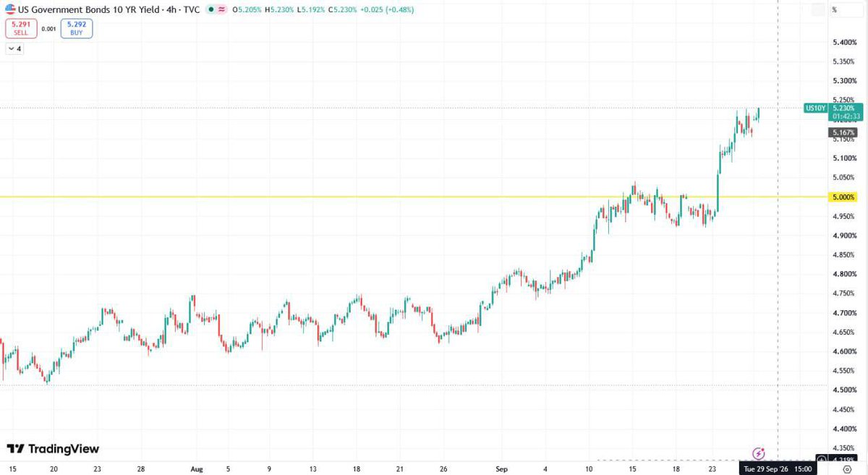Open the lightning event marker near Sep 29
Screen dimensions: 868x475
(x=759, y=454)
